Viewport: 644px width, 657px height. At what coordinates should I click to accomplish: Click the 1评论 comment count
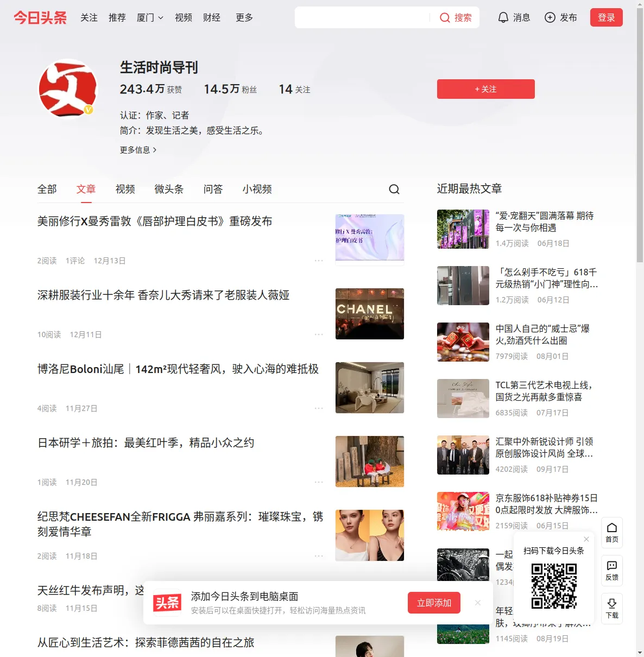coord(75,261)
